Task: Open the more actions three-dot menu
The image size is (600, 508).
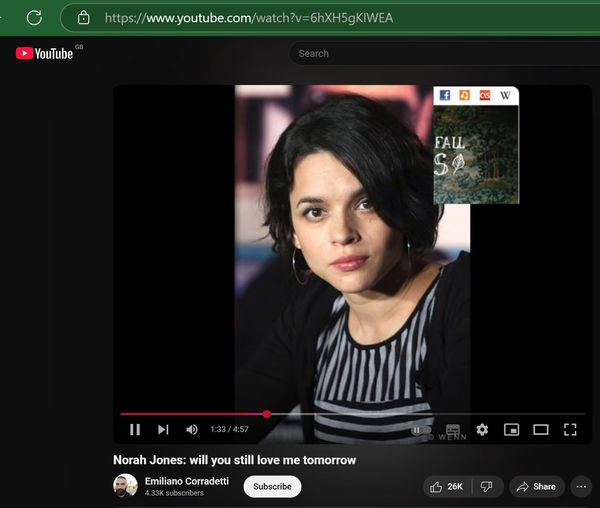Action: (581, 487)
